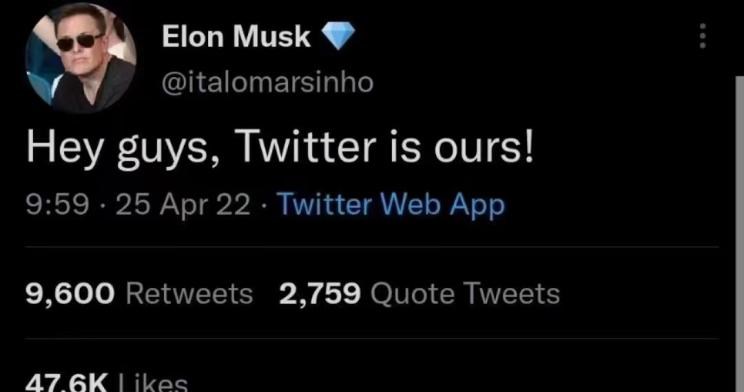Click the word 'Retweets' label
Screen dimensions: 744x392
(189, 293)
